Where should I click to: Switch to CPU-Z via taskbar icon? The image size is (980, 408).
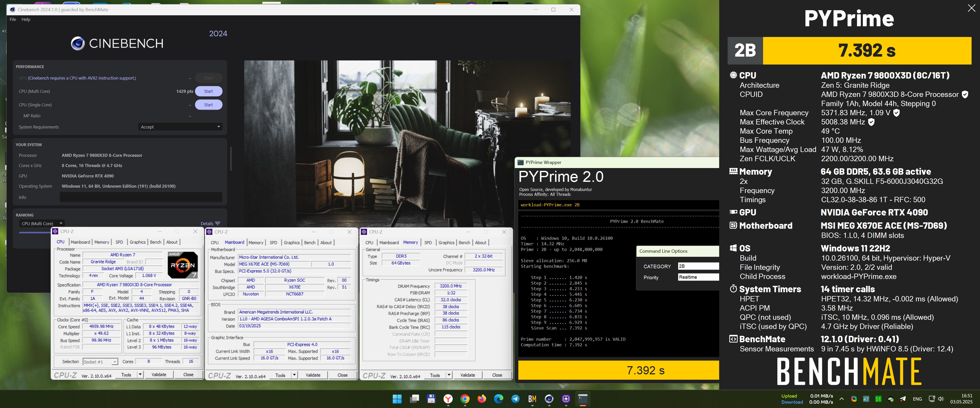[x=566, y=399]
